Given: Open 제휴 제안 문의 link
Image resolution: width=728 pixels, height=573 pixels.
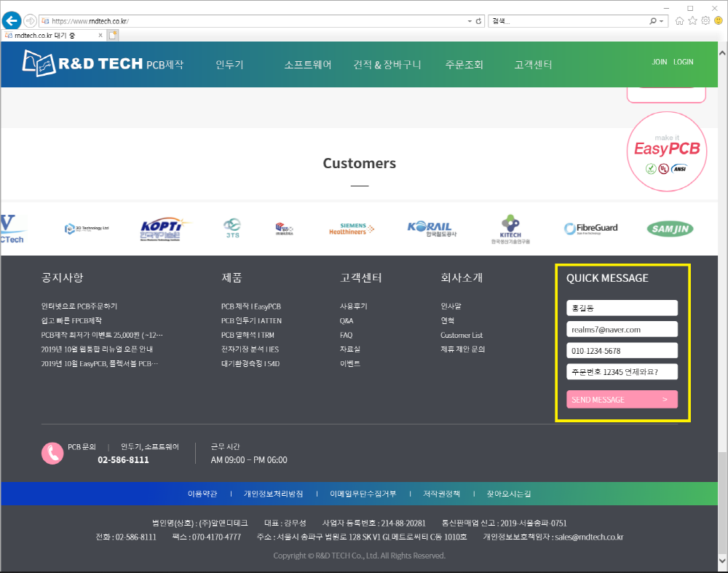Looking at the screenshot, I should [x=462, y=349].
